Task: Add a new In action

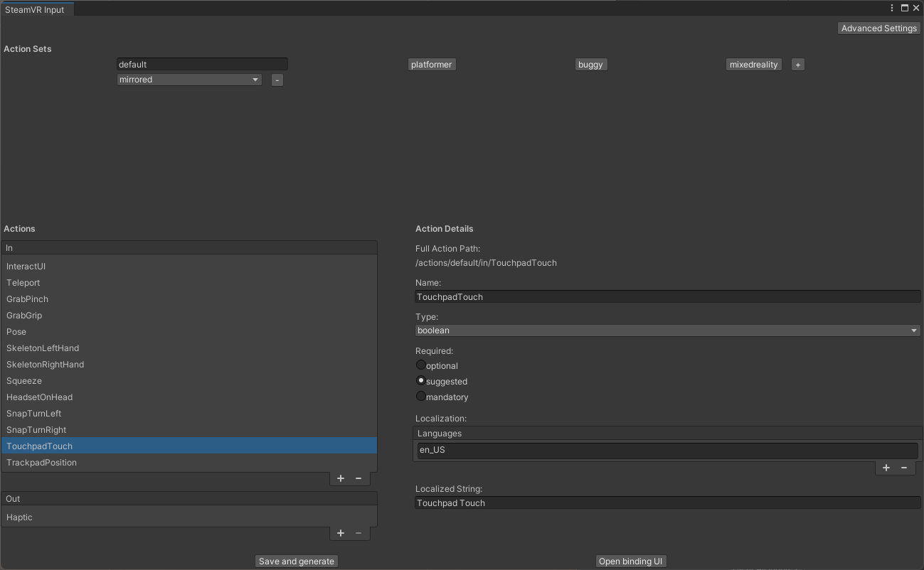Action: pyautogui.click(x=341, y=478)
